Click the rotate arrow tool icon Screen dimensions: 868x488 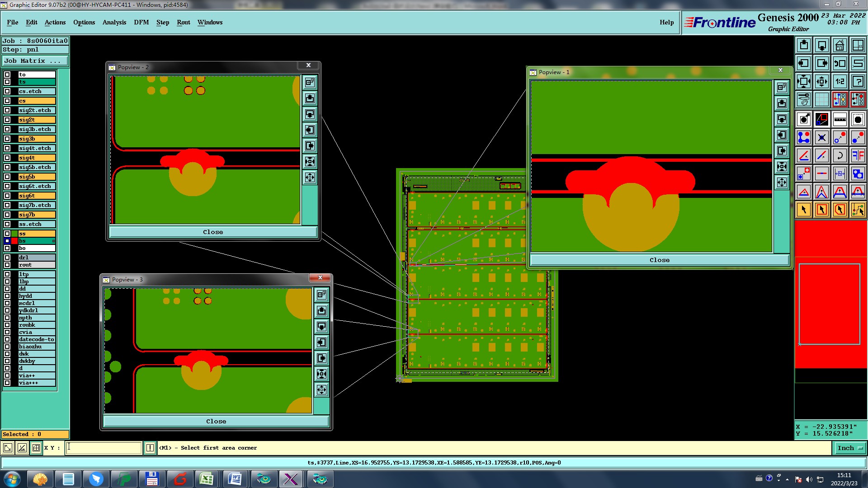click(x=840, y=155)
